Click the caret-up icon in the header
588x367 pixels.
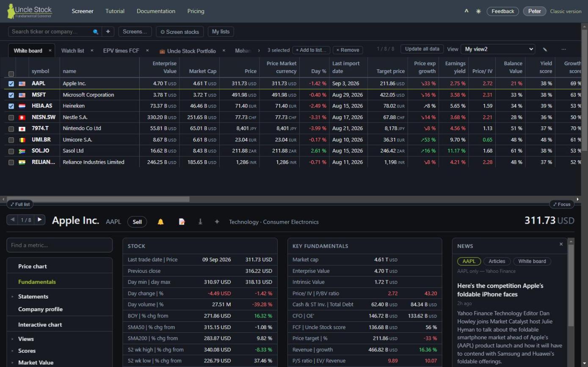467,11
